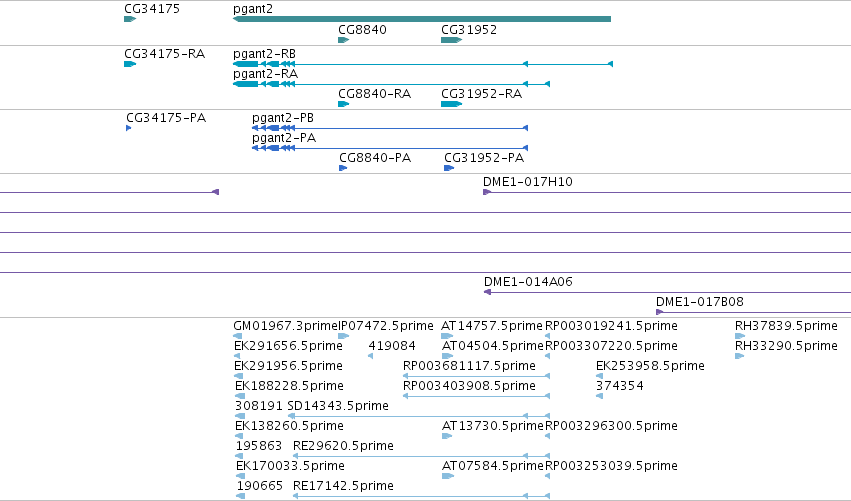The image size is (851, 501).
Task: Select the feature labeled 419084
Action: coord(392,345)
